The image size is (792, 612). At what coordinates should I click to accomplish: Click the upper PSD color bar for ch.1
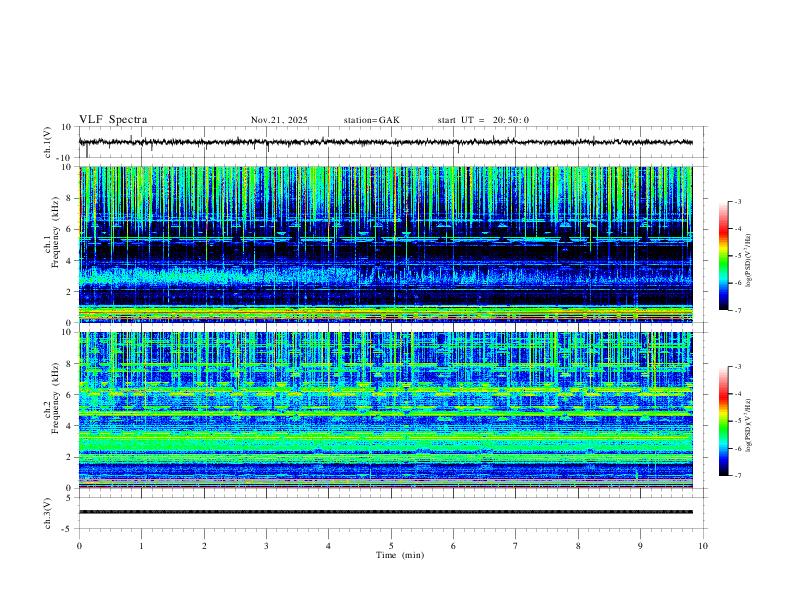tap(723, 256)
